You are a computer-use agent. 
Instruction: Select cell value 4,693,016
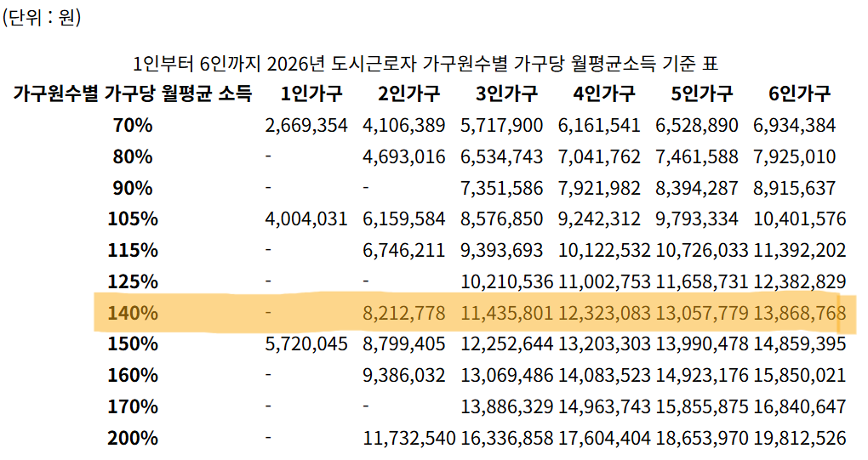click(x=403, y=157)
